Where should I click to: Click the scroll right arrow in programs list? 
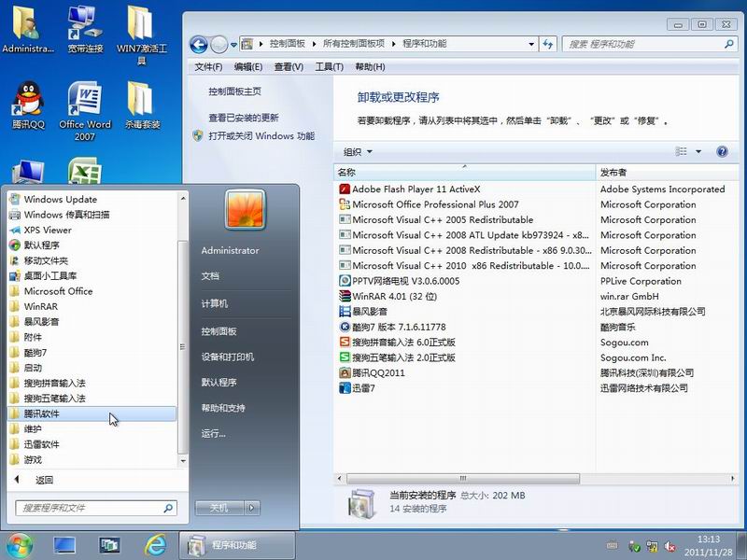733,478
